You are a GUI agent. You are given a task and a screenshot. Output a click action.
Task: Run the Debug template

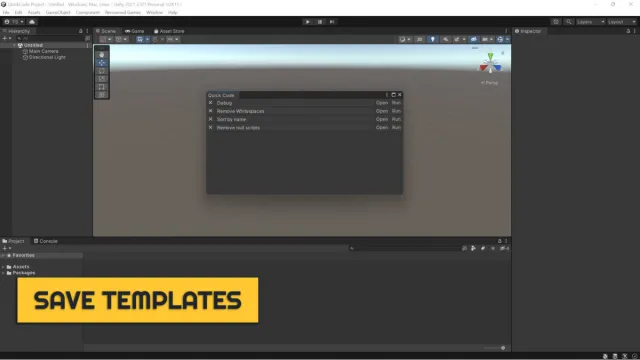tap(396, 103)
